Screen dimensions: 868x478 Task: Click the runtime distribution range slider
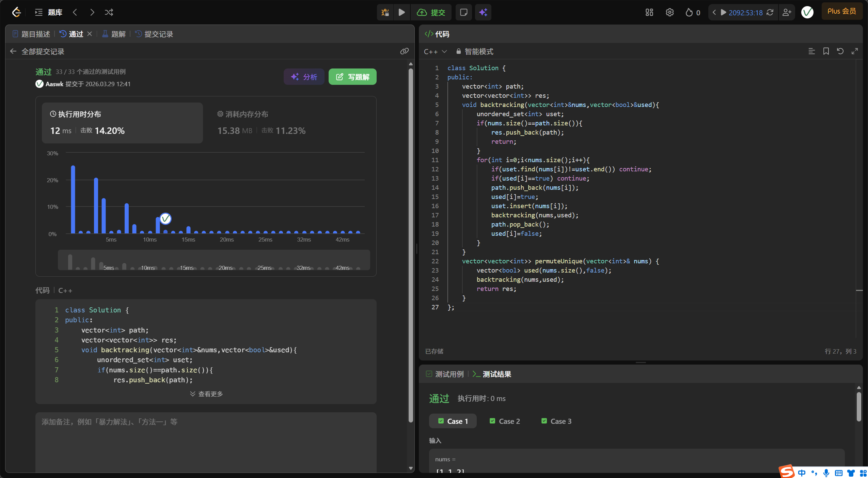(x=214, y=260)
